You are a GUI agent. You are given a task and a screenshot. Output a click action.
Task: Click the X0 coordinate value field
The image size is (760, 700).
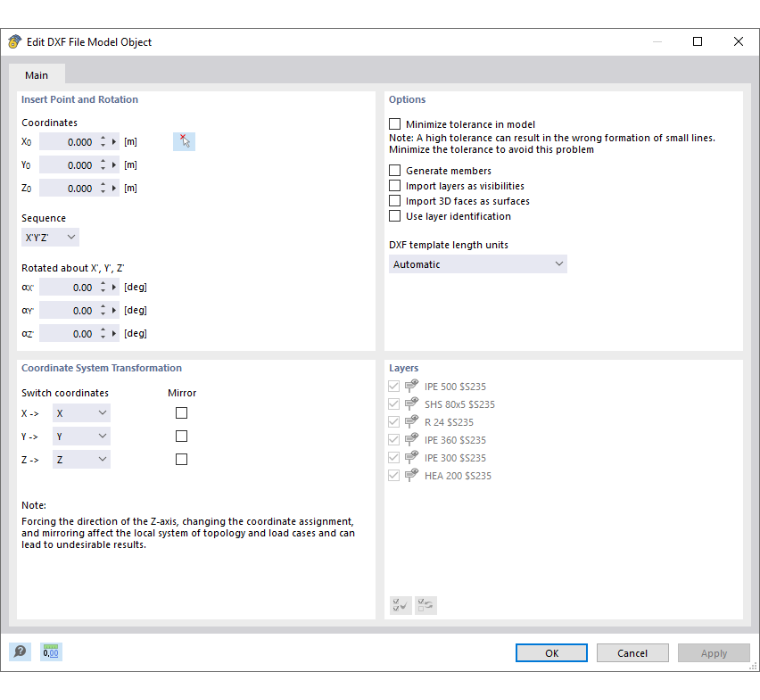(68, 142)
